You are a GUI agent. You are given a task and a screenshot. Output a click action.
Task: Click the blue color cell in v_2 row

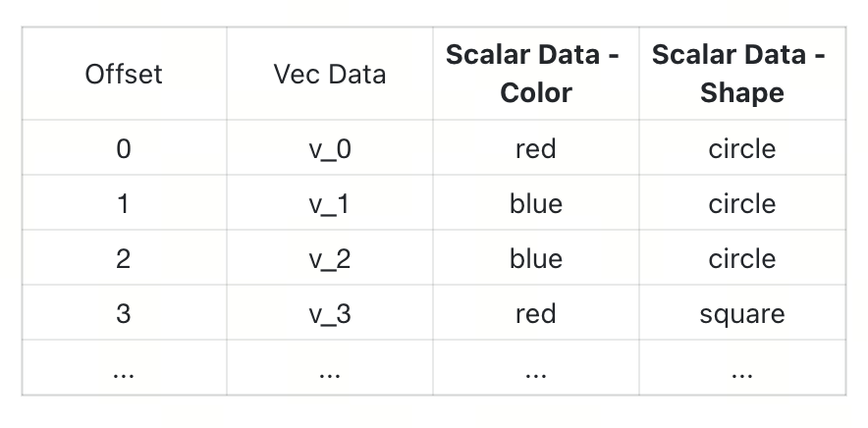(x=535, y=258)
